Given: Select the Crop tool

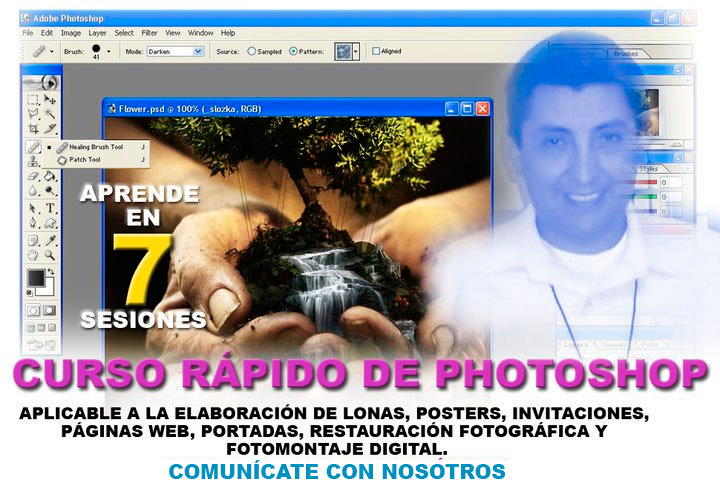Looking at the screenshot, I should (33, 129).
